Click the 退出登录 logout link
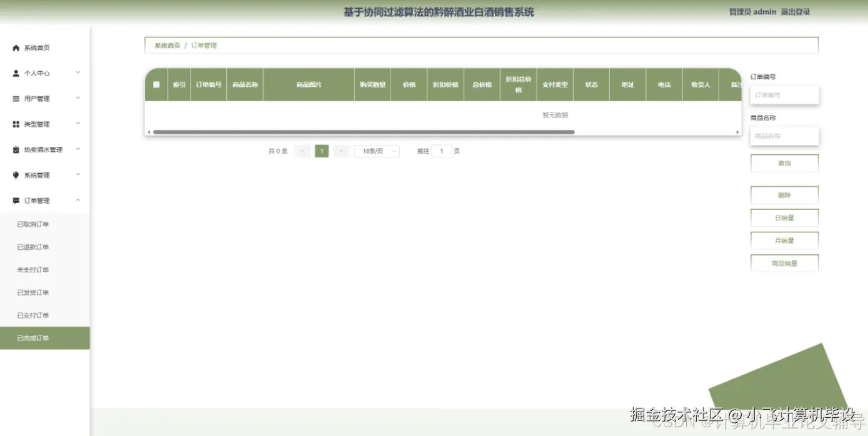 point(795,12)
